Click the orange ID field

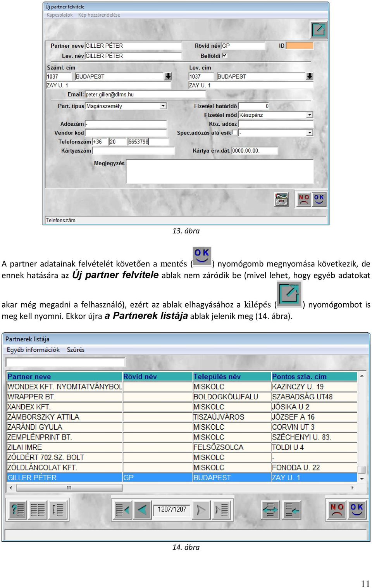300,46
